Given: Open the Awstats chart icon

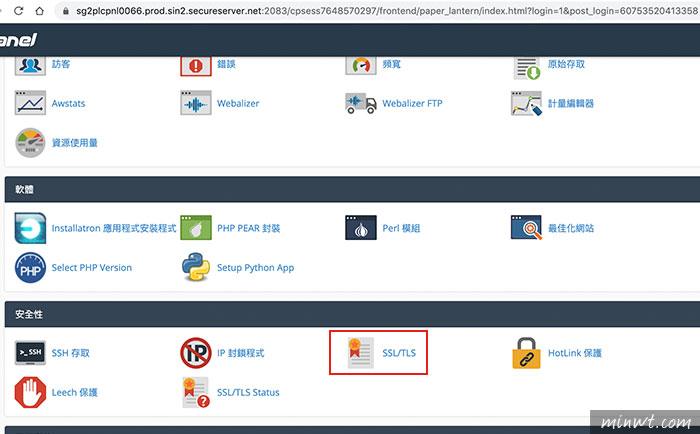Looking at the screenshot, I should [x=30, y=103].
